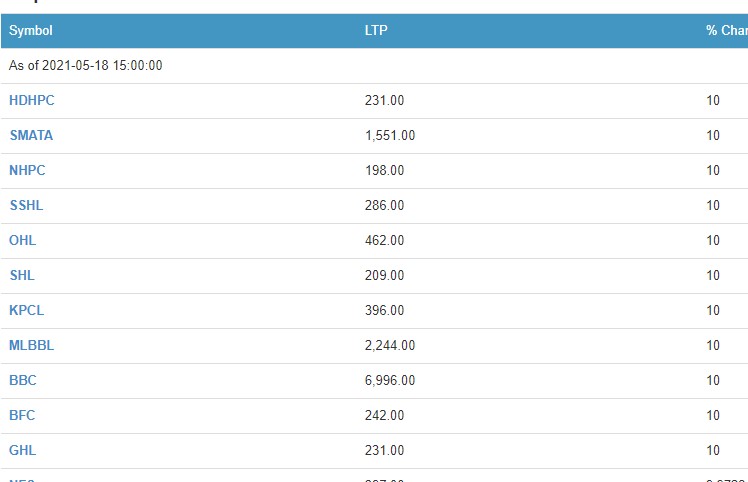Open the SHL stock link
The image size is (748, 482).
(x=22, y=275)
